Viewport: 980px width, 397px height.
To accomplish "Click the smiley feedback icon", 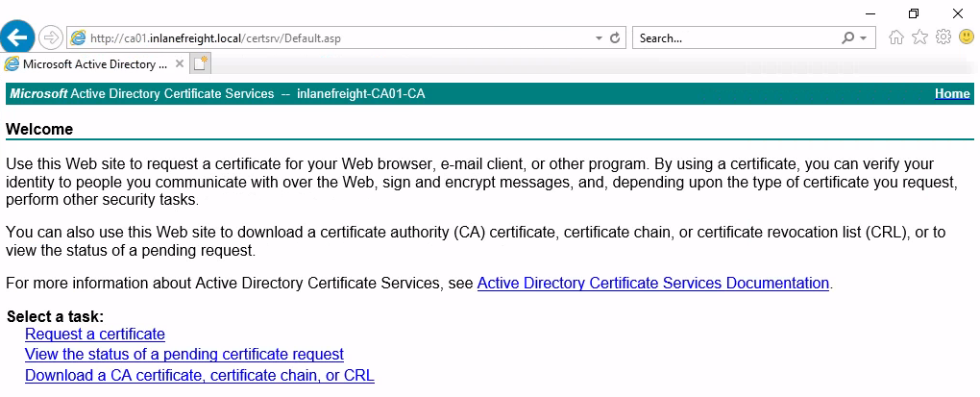I will tap(966, 38).
